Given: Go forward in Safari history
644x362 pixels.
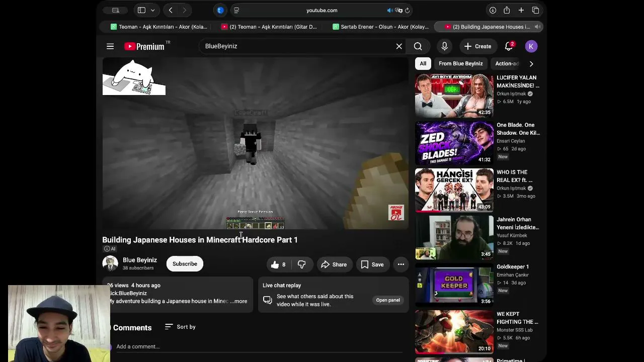Looking at the screenshot, I should point(184,10).
